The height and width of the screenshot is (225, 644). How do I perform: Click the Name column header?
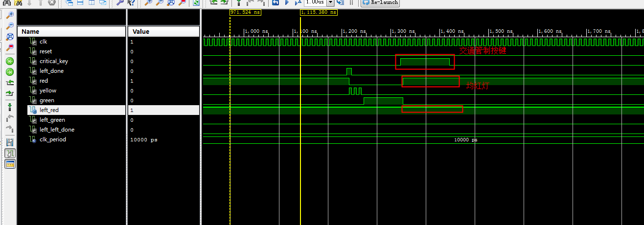click(x=71, y=31)
